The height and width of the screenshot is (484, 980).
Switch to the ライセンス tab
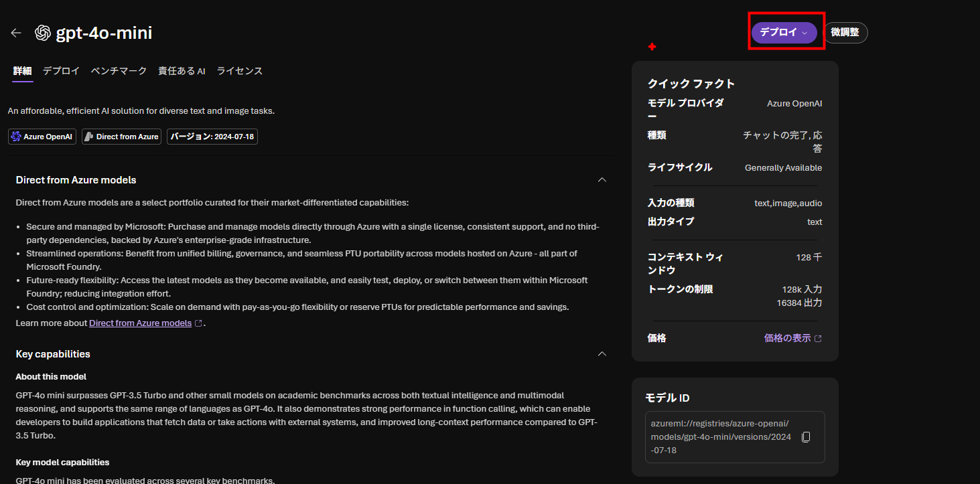pos(240,71)
